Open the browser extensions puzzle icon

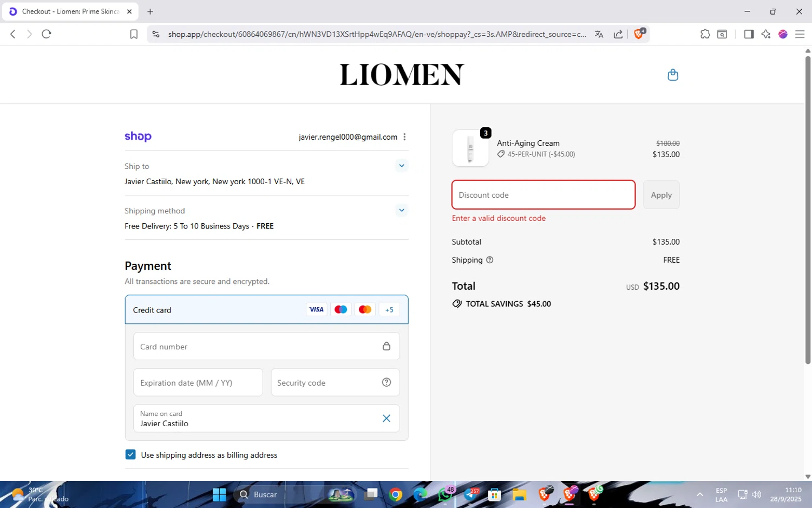705,34
